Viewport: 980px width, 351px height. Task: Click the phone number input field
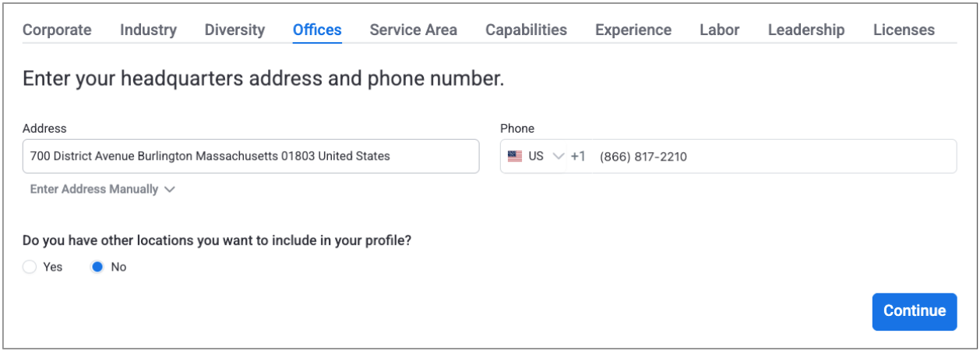point(771,156)
